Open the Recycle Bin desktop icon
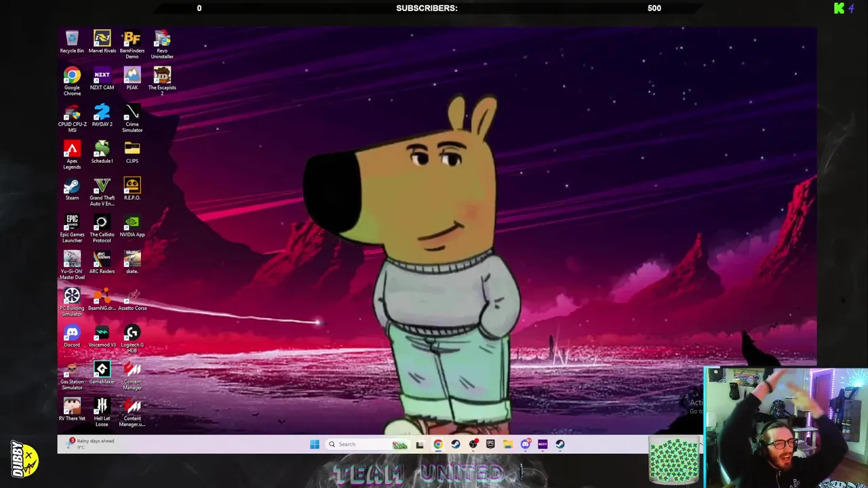The height and width of the screenshot is (488, 868). pos(72,42)
